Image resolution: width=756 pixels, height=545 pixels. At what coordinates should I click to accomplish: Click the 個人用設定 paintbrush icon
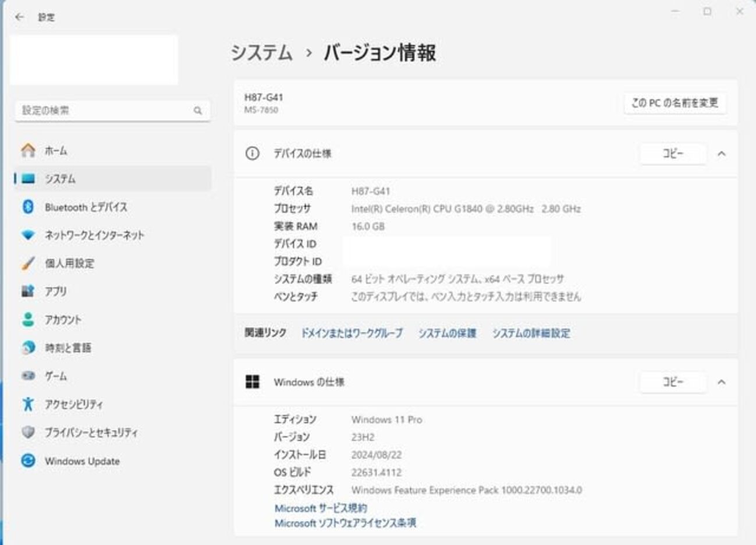(x=28, y=263)
